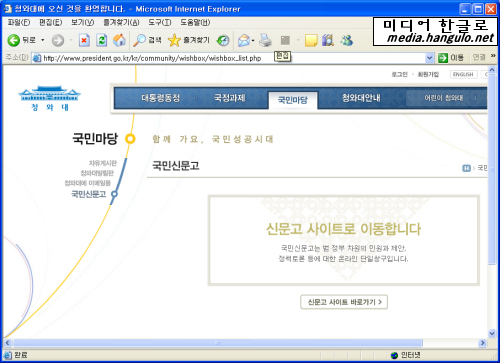Screen dimensions: 500x363
Task: Click the 이동 Go button
Action: pos(451,58)
